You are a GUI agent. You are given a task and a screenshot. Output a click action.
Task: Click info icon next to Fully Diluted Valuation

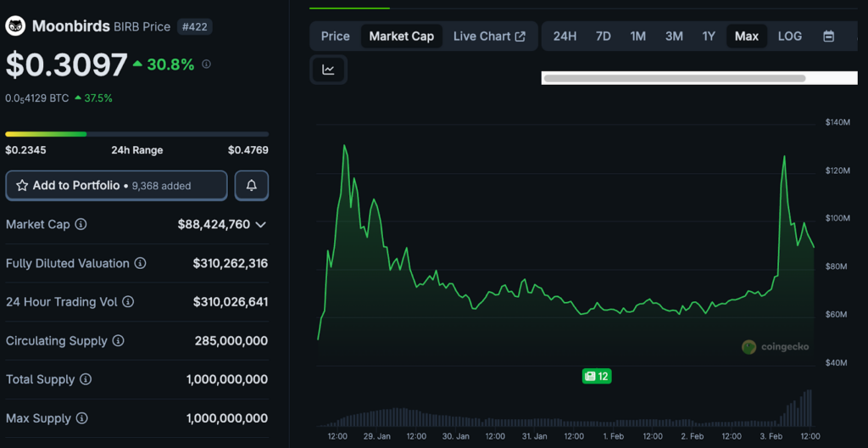click(x=140, y=264)
